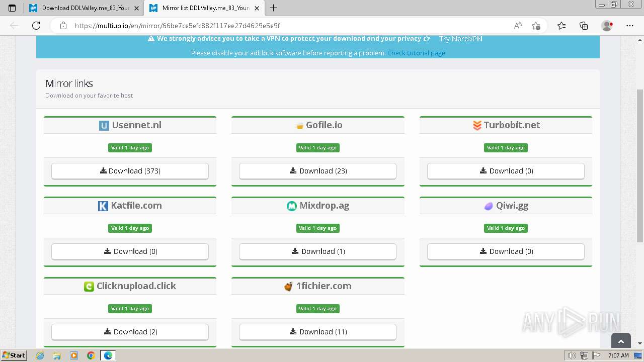Click the Qiwi.gg logo icon

point(489,206)
